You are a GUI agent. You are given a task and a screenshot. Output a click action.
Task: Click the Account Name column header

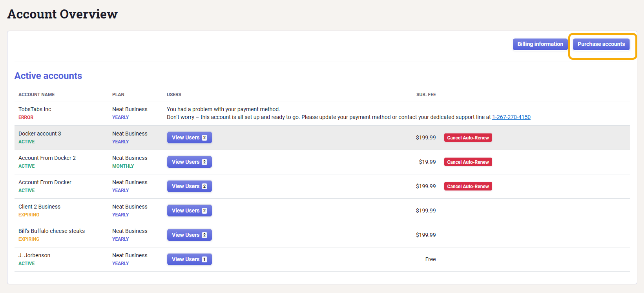[x=36, y=95]
